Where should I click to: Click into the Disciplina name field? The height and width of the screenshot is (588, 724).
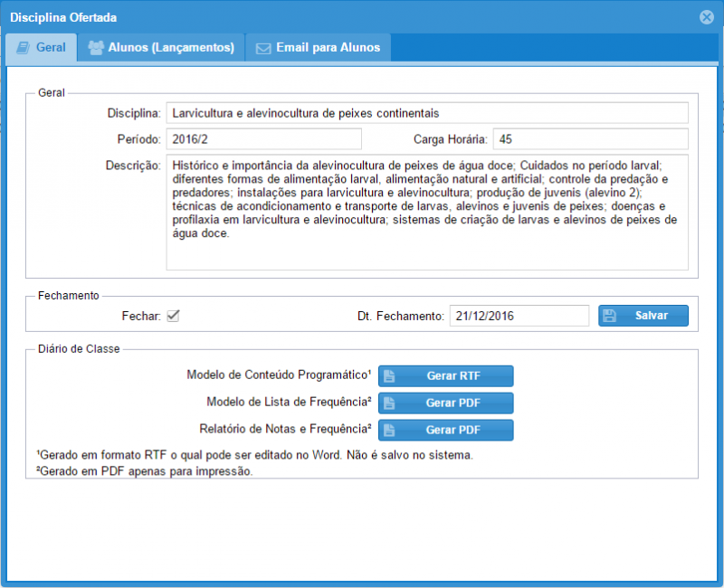(x=426, y=113)
